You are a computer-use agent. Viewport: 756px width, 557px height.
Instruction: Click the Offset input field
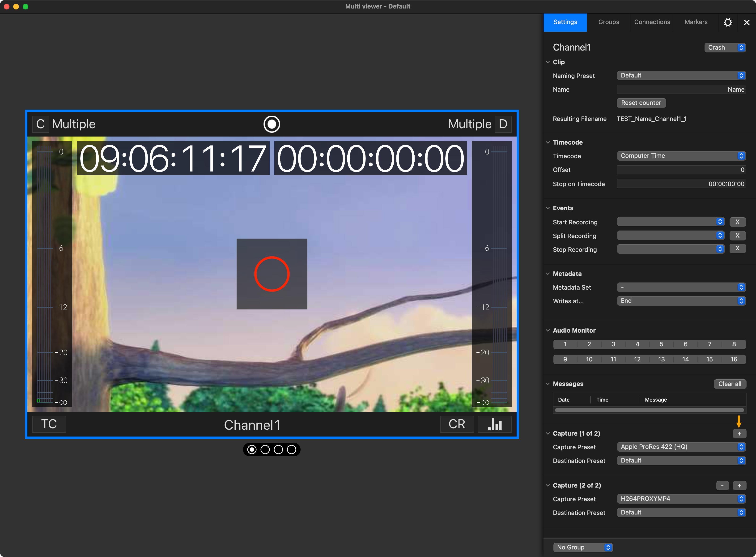pyautogui.click(x=681, y=170)
